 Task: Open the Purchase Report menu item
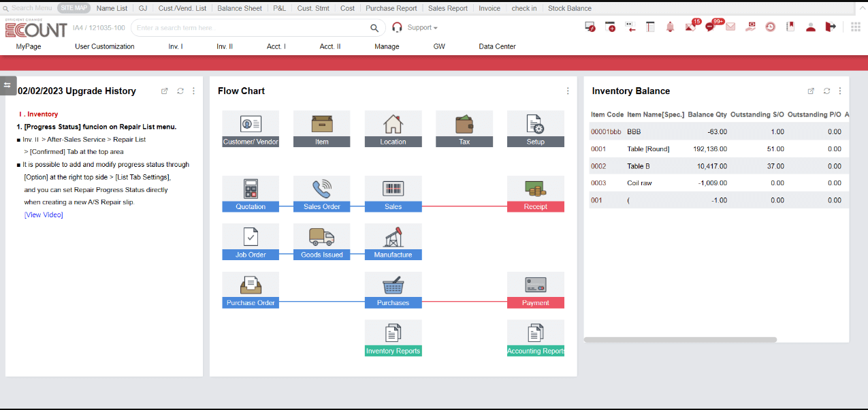coord(391,7)
